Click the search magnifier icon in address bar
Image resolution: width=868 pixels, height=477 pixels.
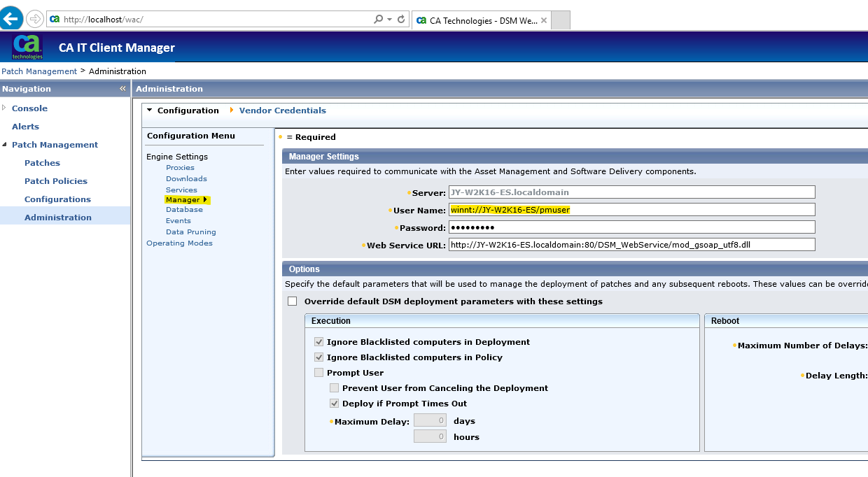(379, 20)
